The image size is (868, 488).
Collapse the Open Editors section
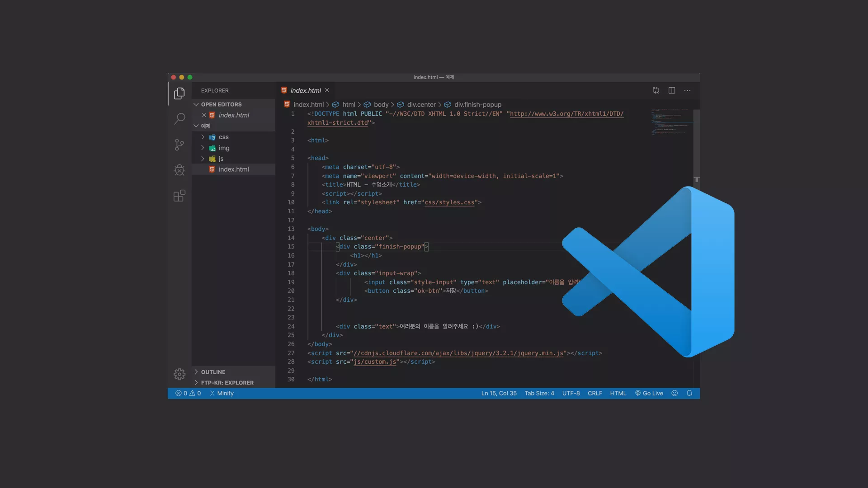click(x=196, y=104)
